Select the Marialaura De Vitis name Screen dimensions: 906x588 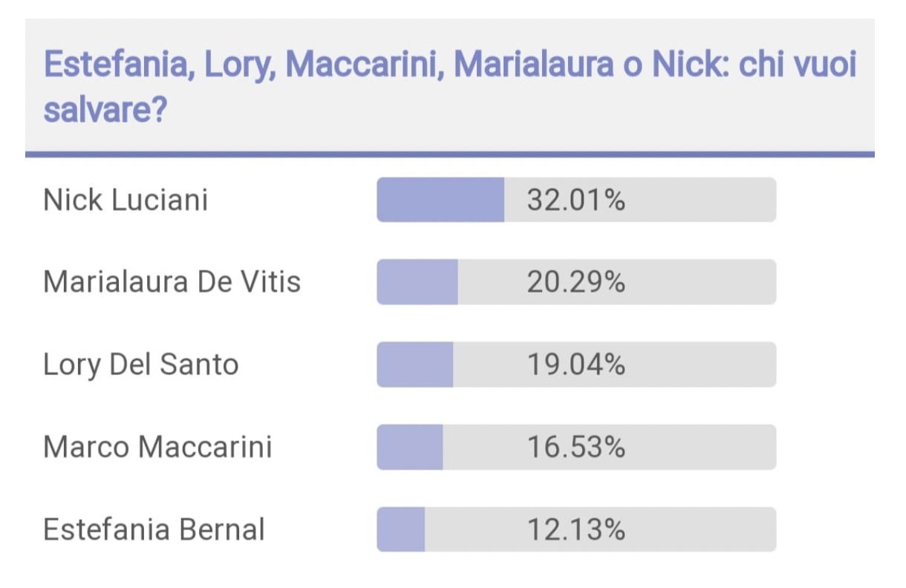[172, 282]
